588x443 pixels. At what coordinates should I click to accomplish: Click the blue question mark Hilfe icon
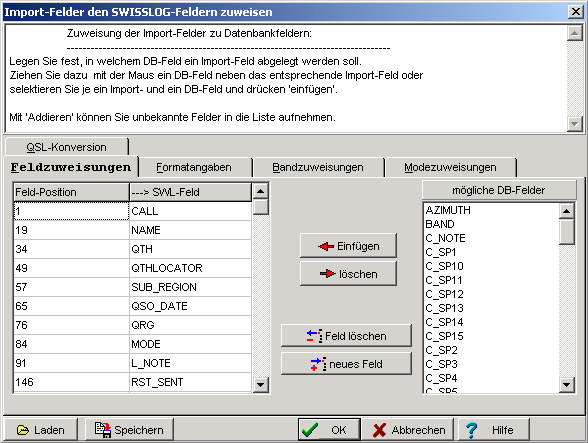(x=471, y=430)
